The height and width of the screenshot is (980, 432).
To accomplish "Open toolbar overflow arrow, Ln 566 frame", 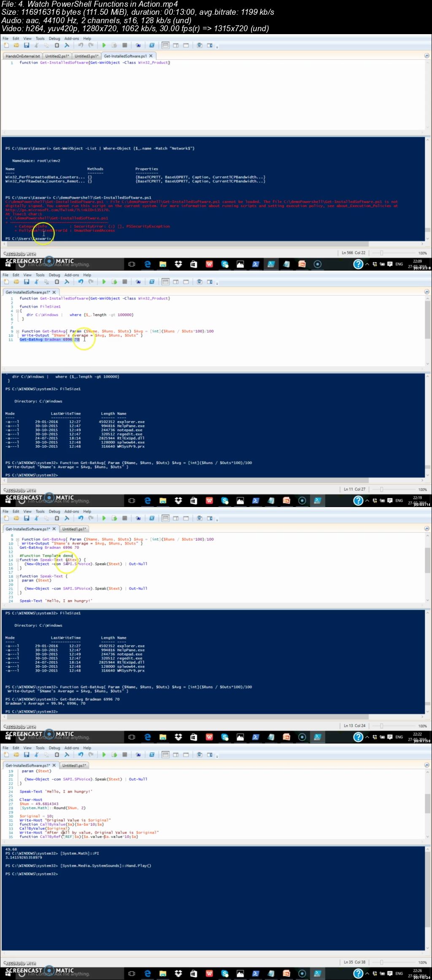I will [x=217, y=46].
